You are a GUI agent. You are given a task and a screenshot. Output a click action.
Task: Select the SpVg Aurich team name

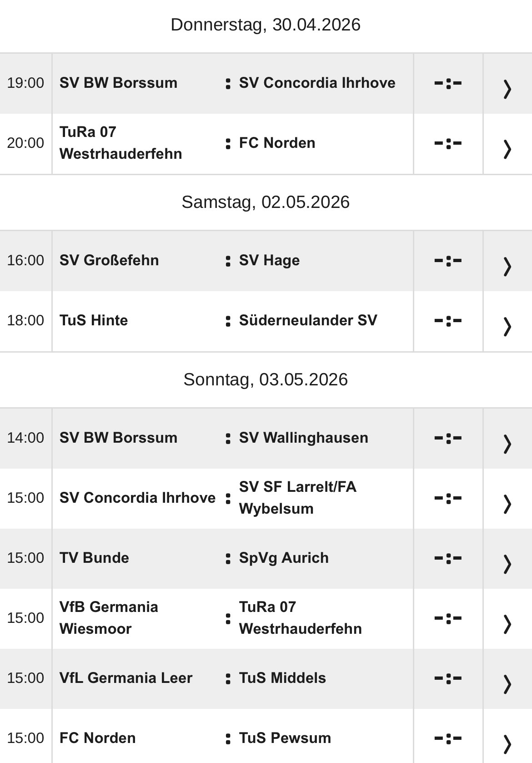click(x=284, y=558)
